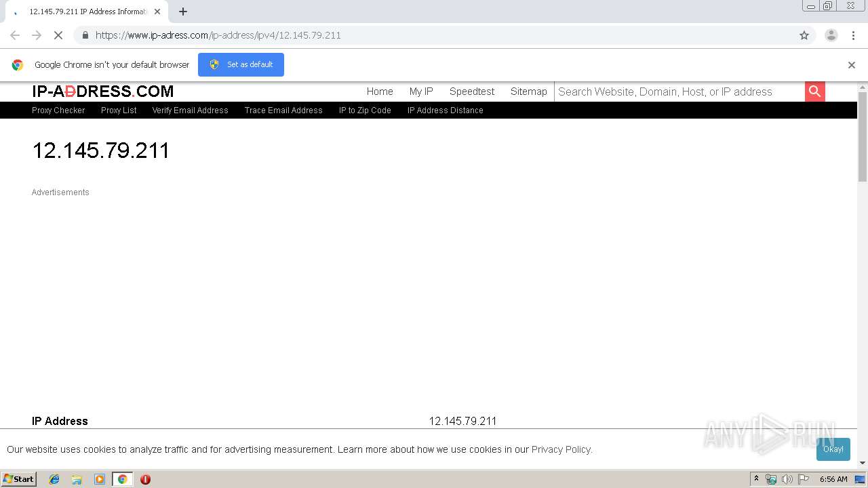Screen dimensions: 868x488
Task: Open the Speedtest page
Action: click(x=472, y=91)
